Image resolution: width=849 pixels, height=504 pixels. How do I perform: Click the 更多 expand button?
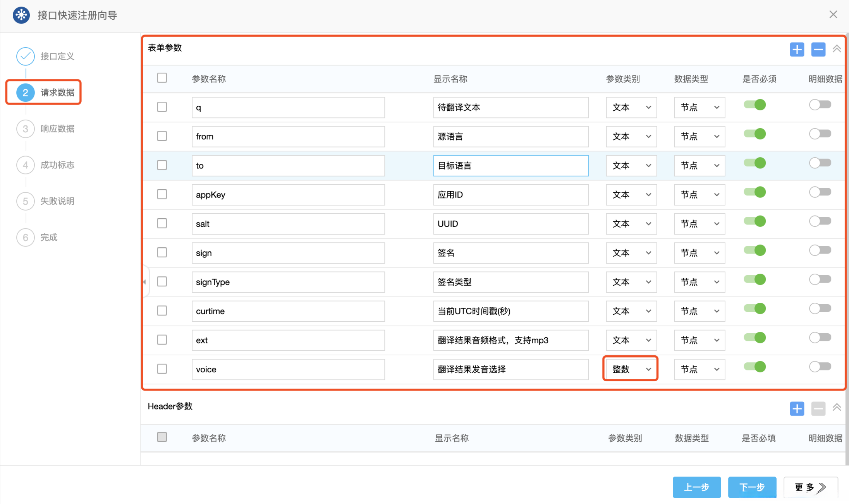810,487
